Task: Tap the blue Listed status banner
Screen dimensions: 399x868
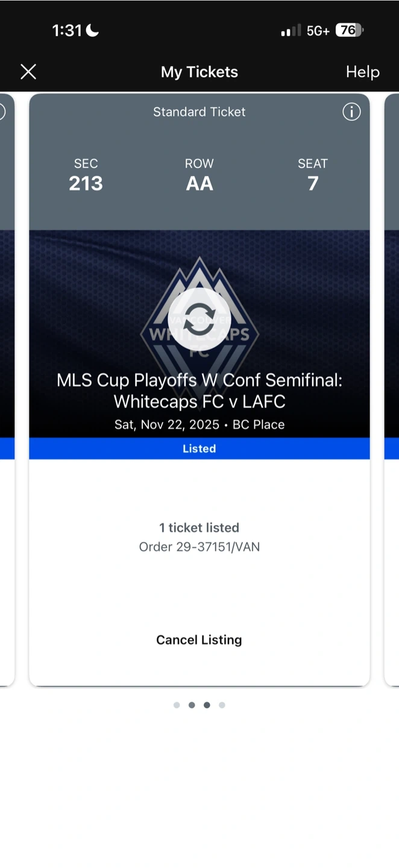Action: coord(199,448)
